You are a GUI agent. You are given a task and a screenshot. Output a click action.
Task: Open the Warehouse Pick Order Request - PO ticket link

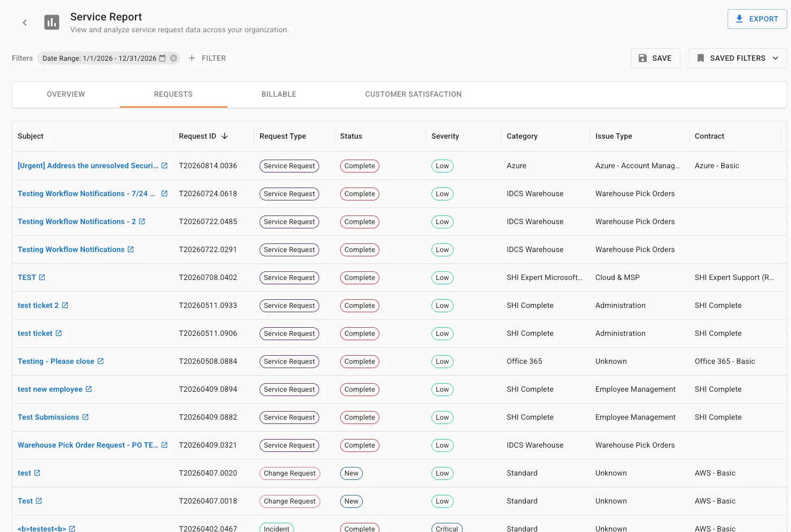click(x=88, y=445)
